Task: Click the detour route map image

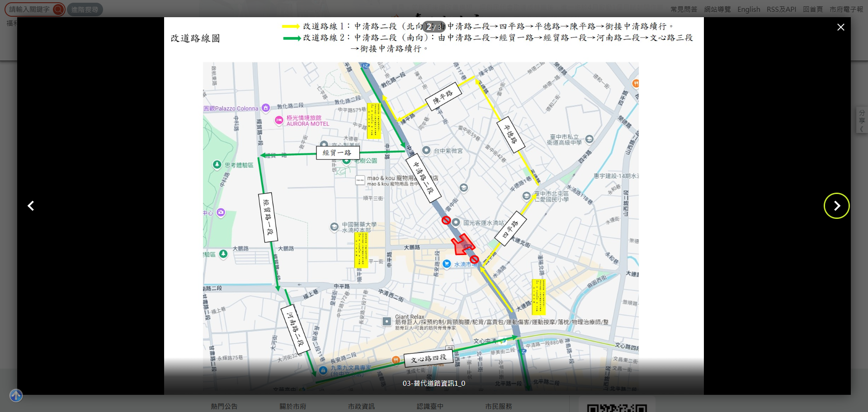Action: (434, 206)
